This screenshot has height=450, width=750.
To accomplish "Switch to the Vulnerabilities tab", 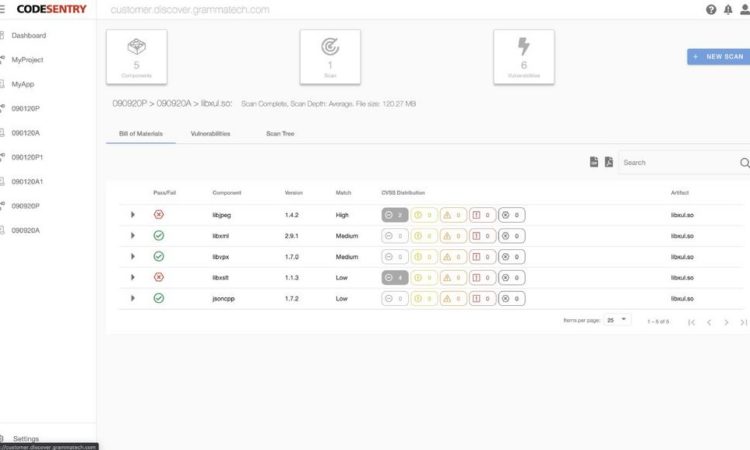I will tap(210, 134).
